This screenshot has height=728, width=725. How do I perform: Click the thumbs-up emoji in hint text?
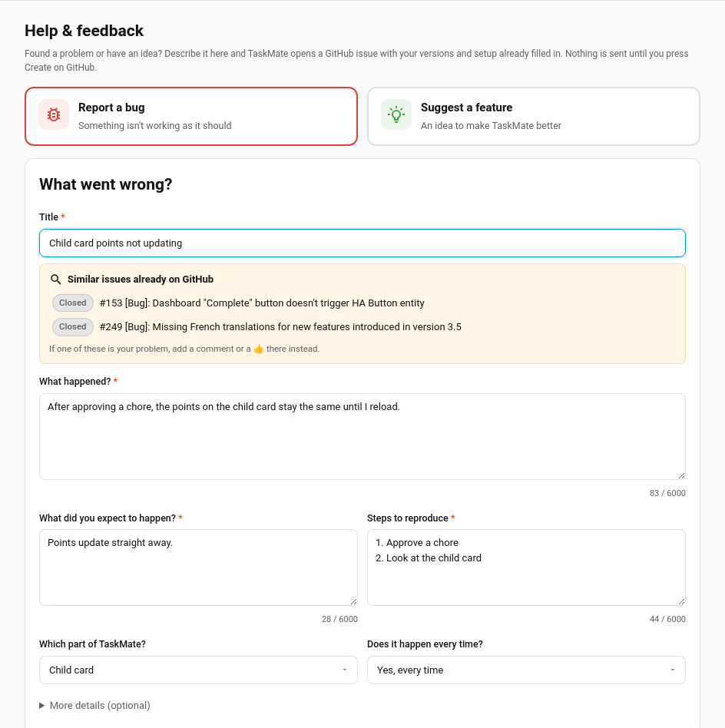(259, 349)
